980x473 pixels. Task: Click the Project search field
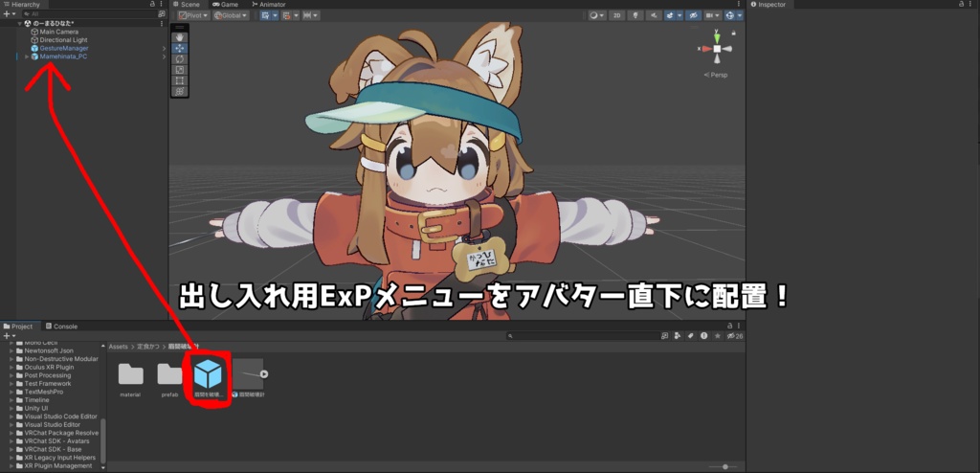click(583, 336)
